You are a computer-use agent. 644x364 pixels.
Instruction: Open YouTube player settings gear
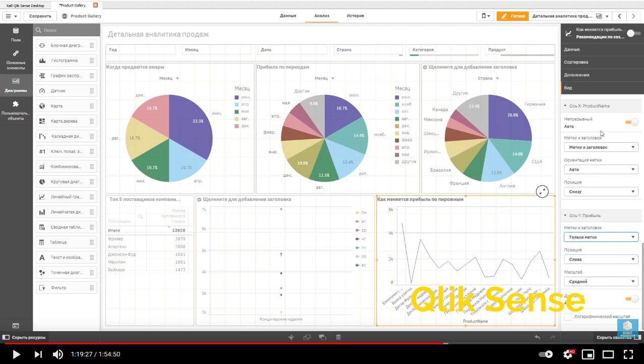pyautogui.click(x=568, y=354)
